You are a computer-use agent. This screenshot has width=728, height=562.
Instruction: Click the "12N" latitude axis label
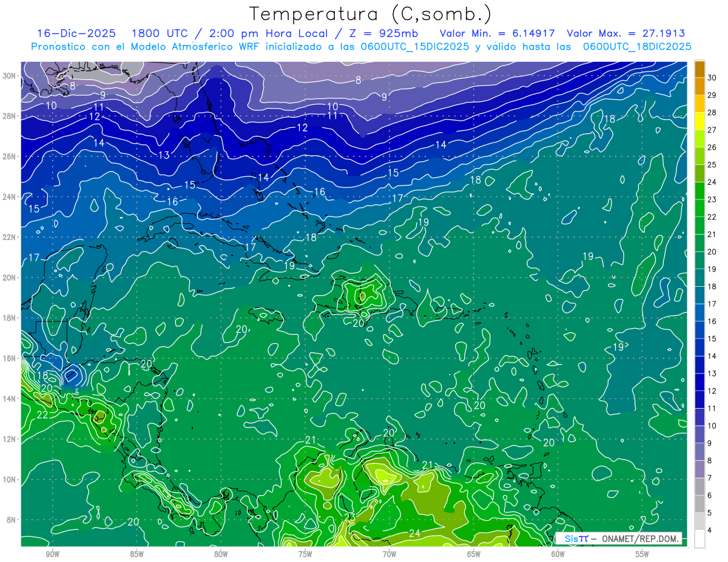tap(10, 438)
